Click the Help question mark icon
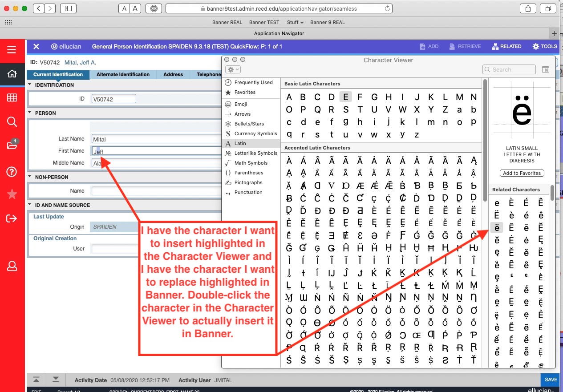The image size is (563, 392). 12,172
